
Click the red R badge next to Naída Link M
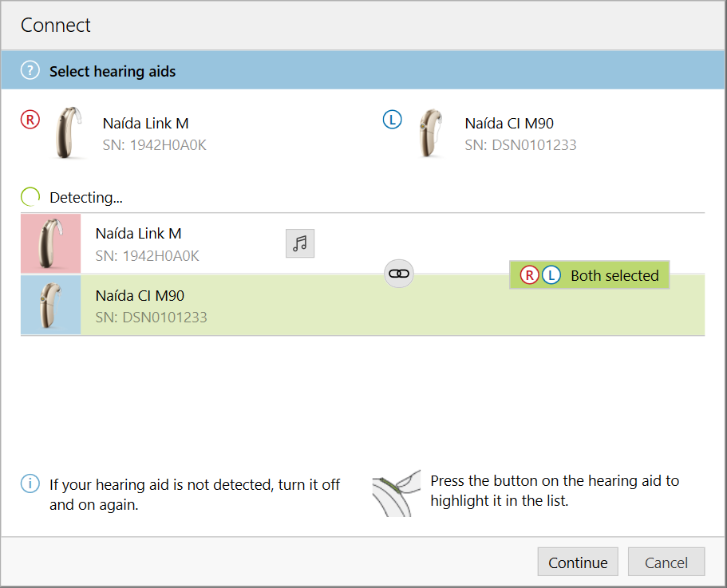coord(30,119)
